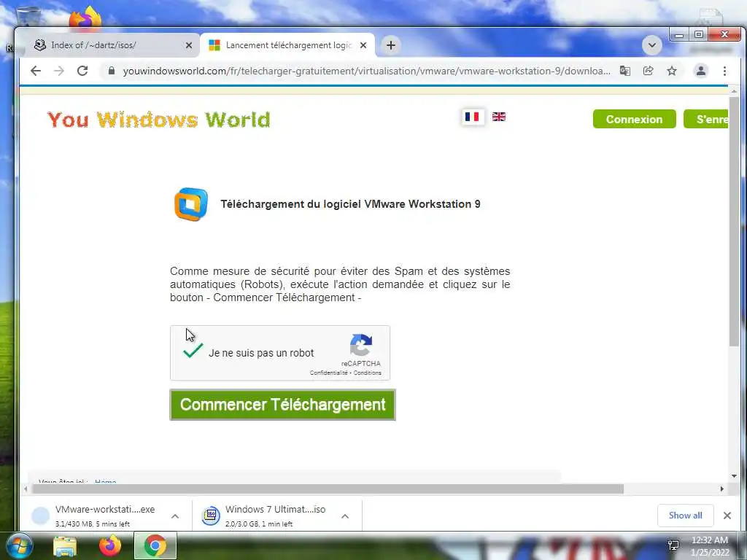Click the taskbar clock showing 12:32 AM
Image resolution: width=747 pixels, height=560 pixels.
point(709,546)
